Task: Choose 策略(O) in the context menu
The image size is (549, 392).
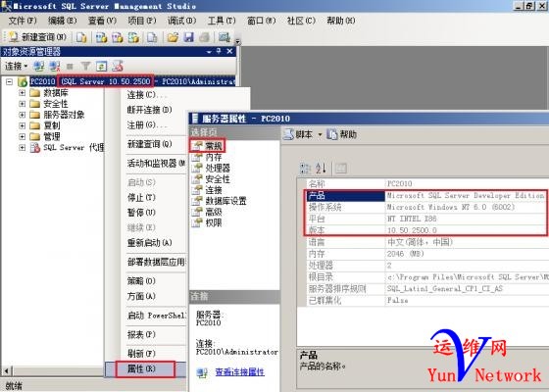Action: coord(141,280)
